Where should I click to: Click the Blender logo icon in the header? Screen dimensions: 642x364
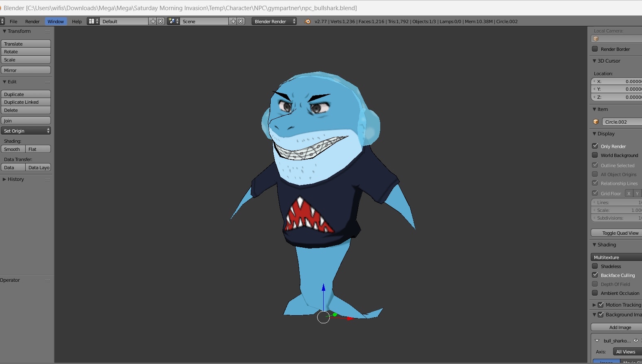coord(307,22)
